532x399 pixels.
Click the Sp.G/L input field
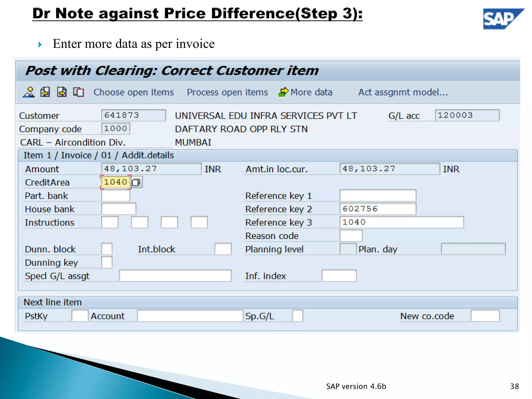click(x=297, y=316)
